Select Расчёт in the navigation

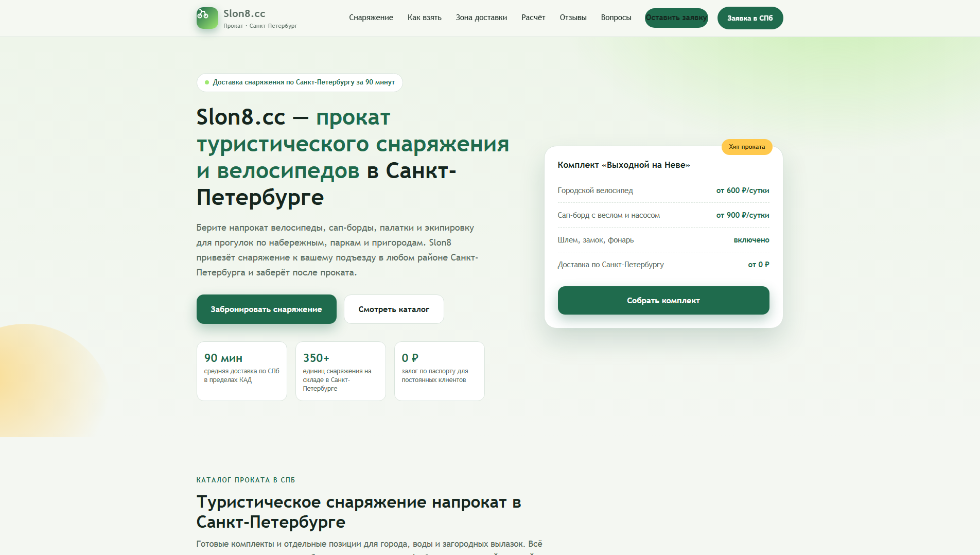pyautogui.click(x=533, y=18)
